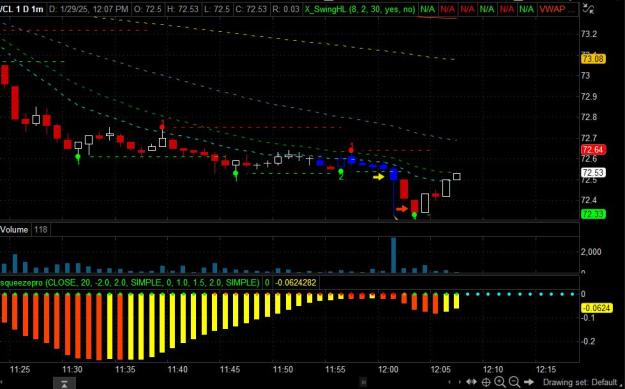Click the yellow -0.0624 squeeze value bubble

pyautogui.click(x=597, y=308)
